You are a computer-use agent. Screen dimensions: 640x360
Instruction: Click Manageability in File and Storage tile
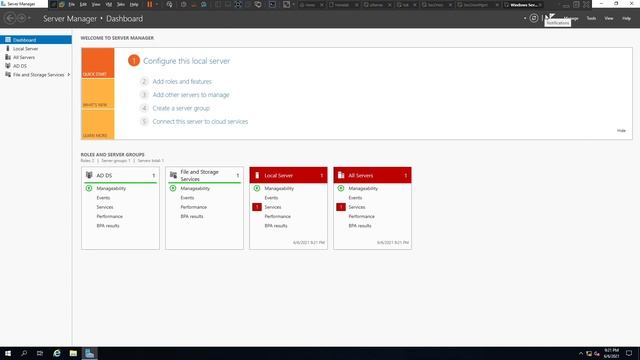point(195,189)
